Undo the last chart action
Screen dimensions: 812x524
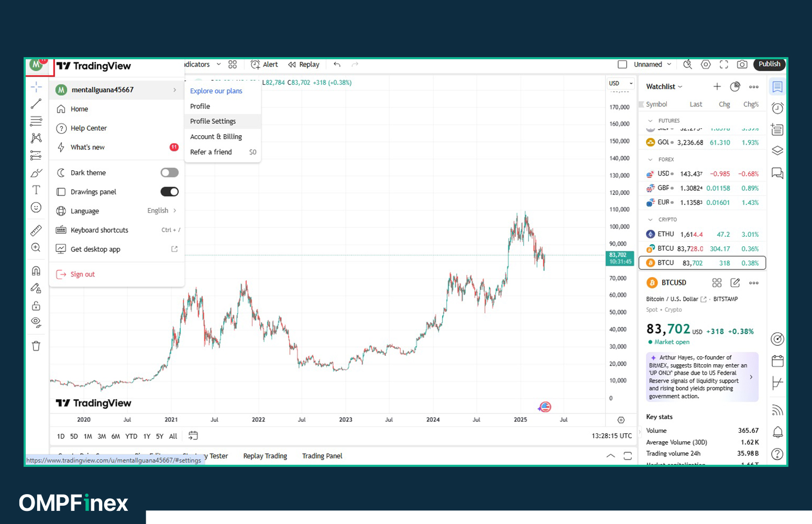(x=337, y=64)
